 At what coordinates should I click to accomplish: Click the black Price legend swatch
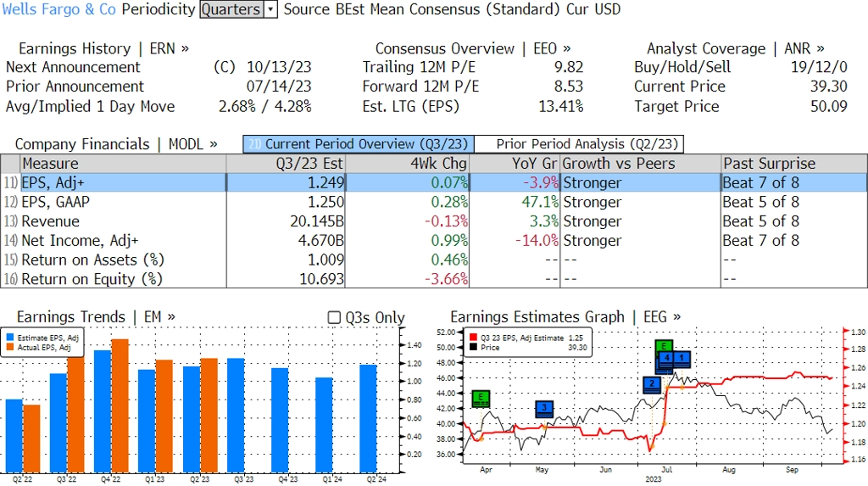[473, 348]
